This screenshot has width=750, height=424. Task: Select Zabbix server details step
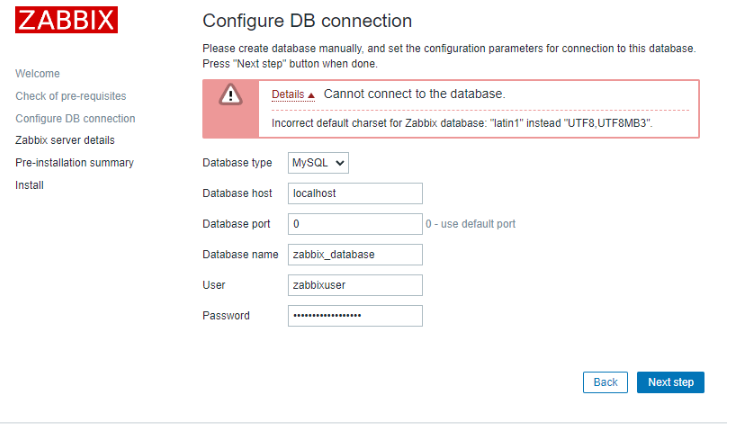[65, 140]
